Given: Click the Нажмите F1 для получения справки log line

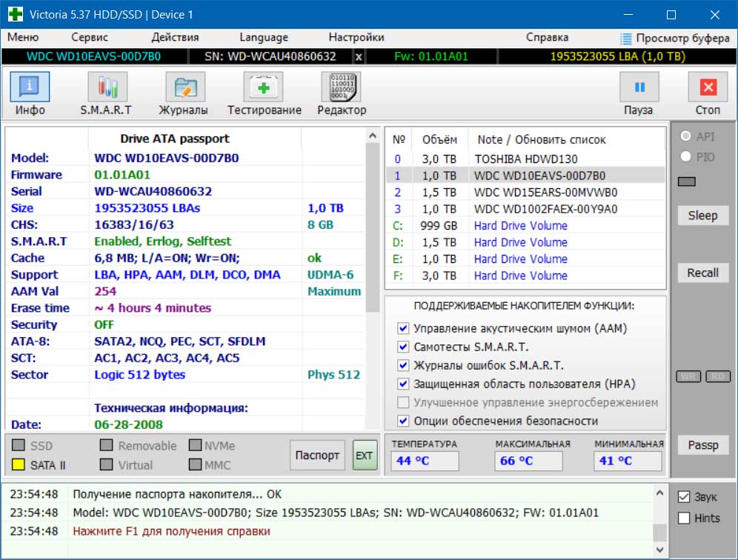Looking at the screenshot, I should (171, 531).
